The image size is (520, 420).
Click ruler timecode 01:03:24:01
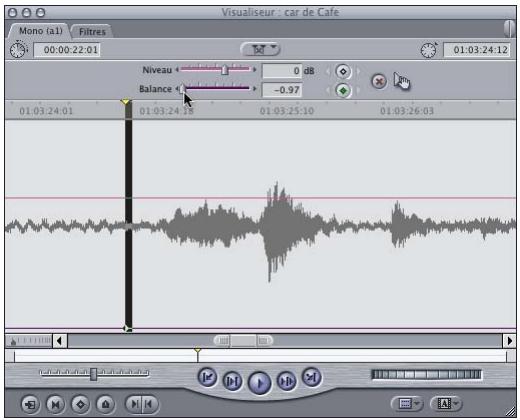(46, 111)
